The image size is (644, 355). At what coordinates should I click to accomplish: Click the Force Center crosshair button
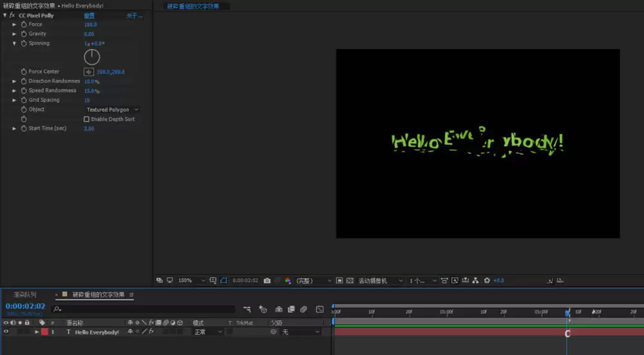[89, 72]
